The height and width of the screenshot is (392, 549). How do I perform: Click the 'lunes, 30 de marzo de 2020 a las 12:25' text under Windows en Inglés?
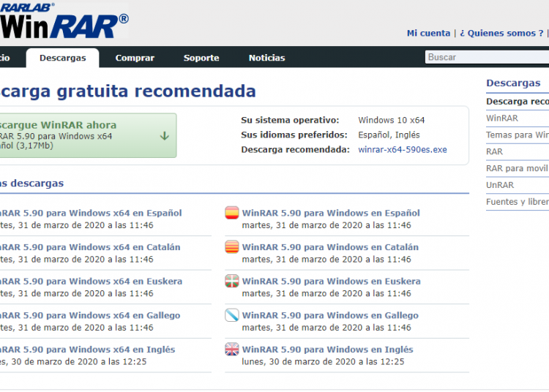tap(323, 361)
